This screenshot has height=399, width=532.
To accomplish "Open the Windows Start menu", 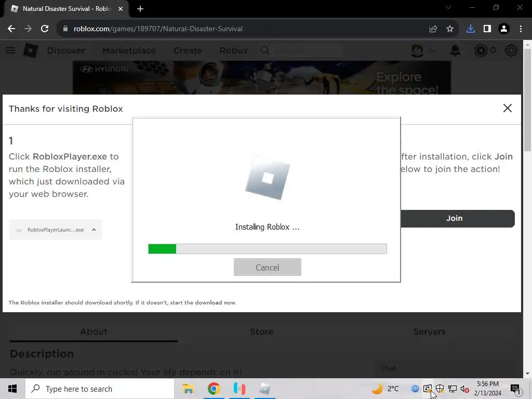I will click(x=12, y=389).
